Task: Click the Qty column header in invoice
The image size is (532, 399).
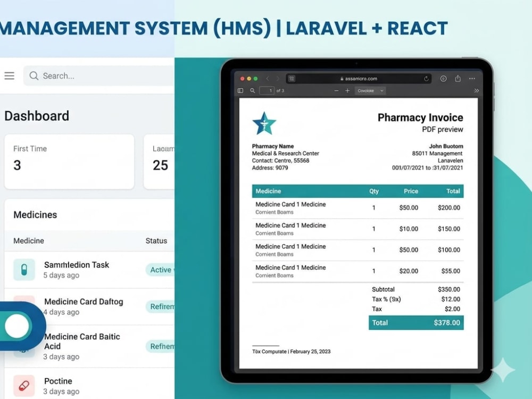Action: (374, 191)
